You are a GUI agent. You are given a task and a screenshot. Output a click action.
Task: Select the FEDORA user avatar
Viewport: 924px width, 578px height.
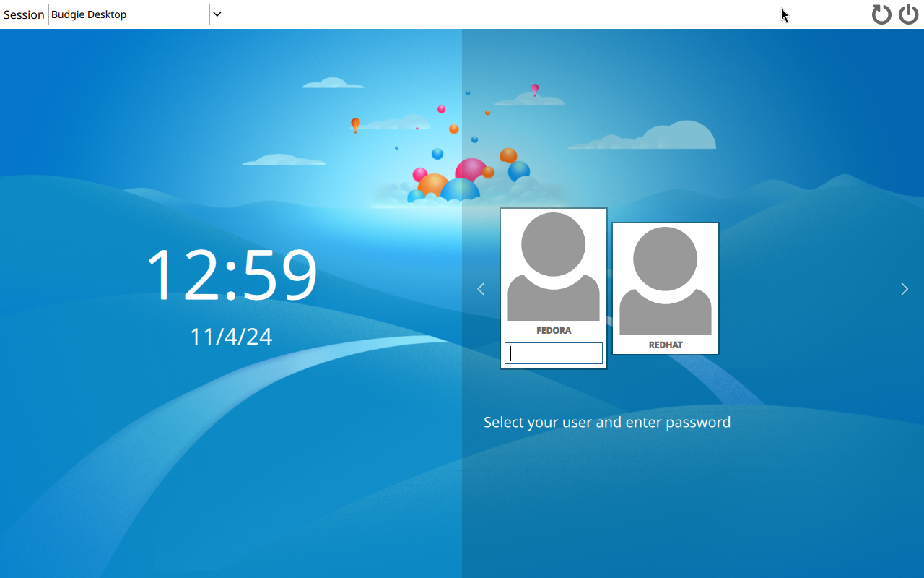[x=554, y=267]
